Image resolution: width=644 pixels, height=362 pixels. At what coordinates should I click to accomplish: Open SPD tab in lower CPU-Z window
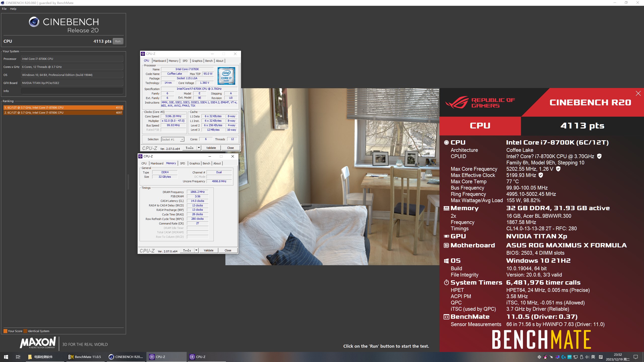point(183,163)
